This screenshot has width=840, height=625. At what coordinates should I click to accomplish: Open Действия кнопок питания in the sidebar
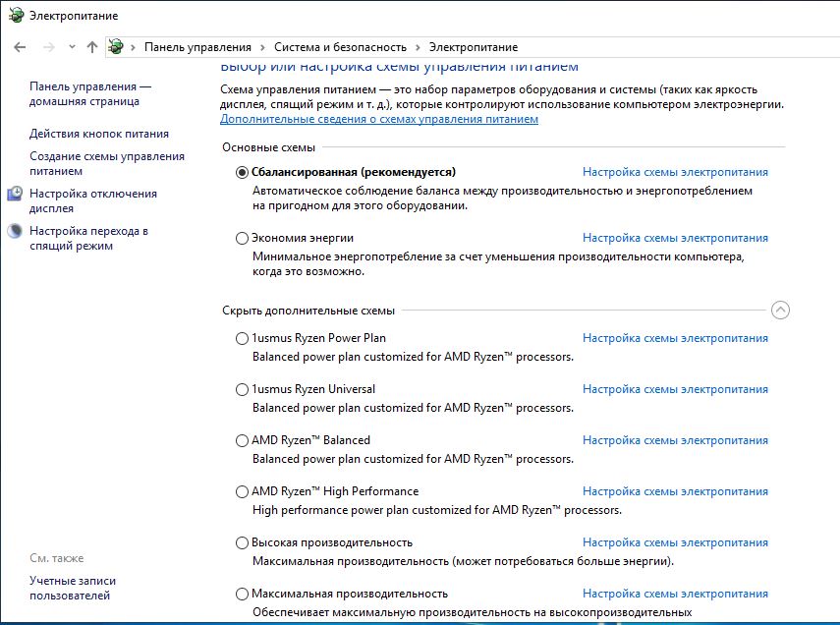99,134
